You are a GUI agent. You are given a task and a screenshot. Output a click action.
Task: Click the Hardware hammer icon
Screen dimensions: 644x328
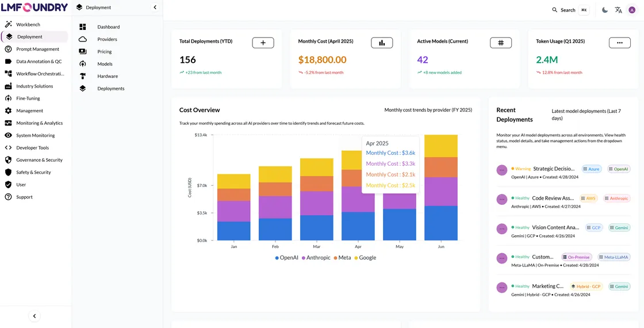[83, 76]
